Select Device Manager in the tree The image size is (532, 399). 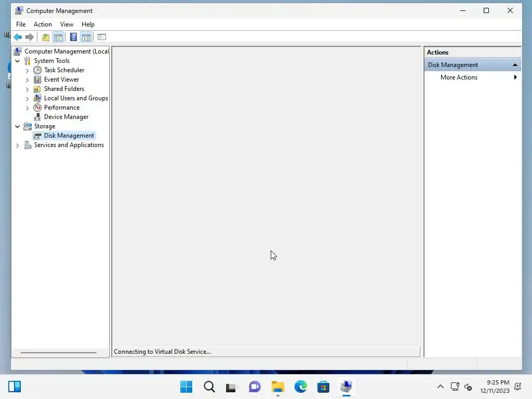pos(66,117)
